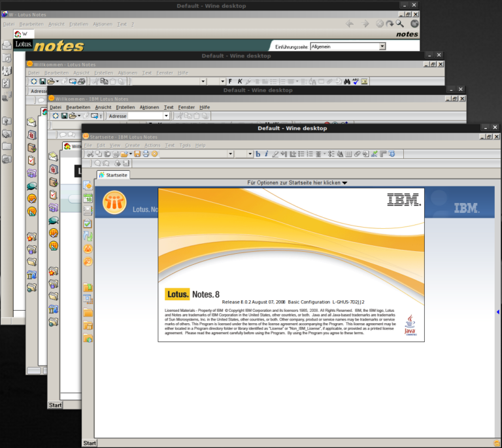
Task: Open Fenster menu in Willkommen IBM Lotus Notes
Action: (x=186, y=107)
